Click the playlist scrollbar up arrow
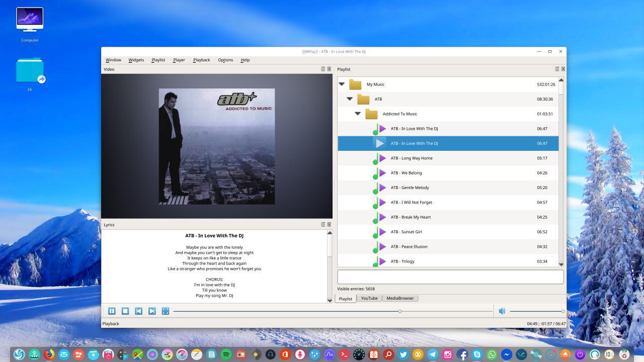 pos(561,79)
